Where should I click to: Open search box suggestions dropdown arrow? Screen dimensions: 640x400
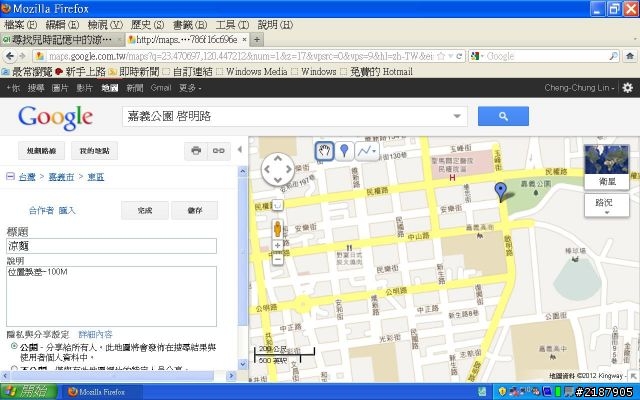click(457, 116)
